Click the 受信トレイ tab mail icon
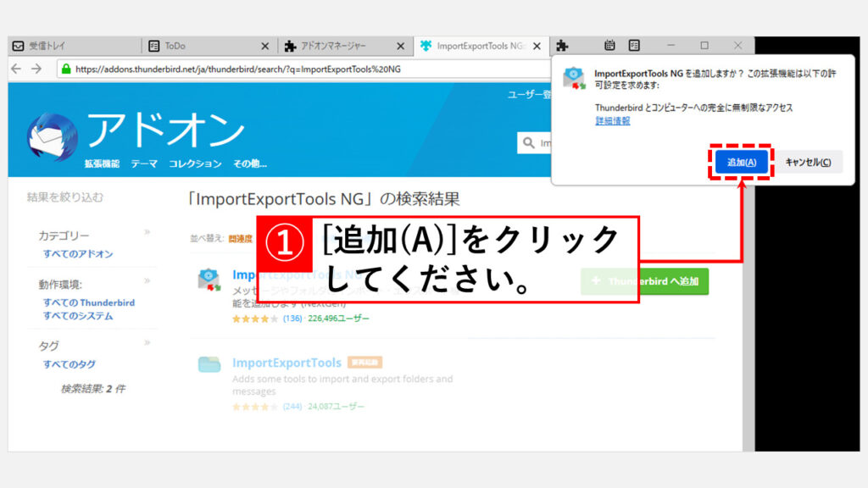Image resolution: width=868 pixels, height=488 pixels. 19,46
